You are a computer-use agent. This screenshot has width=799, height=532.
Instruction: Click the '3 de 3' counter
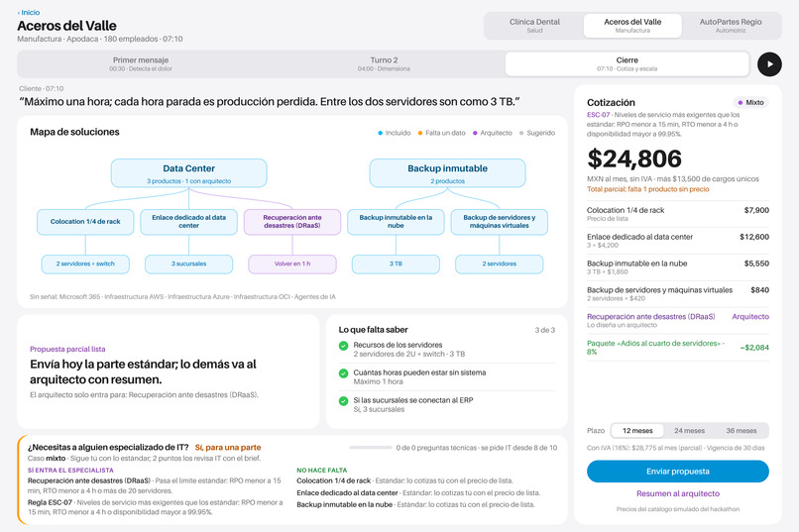click(544, 331)
